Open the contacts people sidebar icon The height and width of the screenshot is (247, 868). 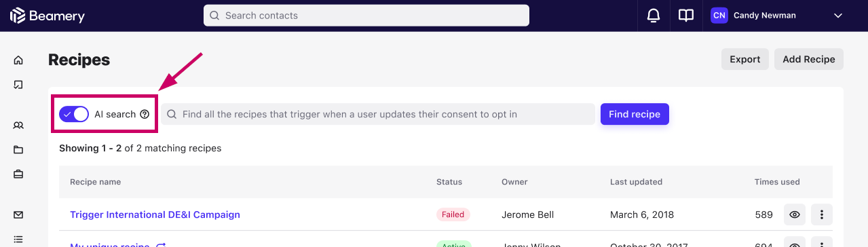tap(18, 126)
